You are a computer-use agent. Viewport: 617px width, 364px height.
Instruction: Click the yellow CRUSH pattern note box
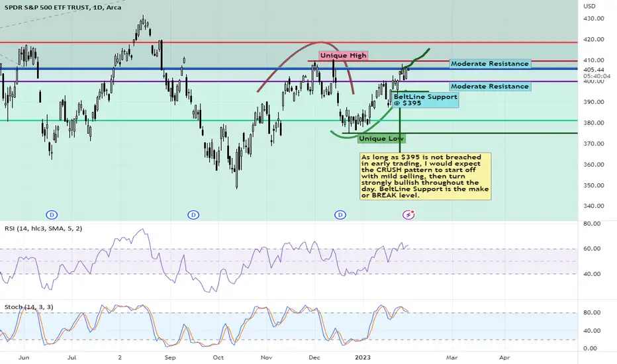[426, 176]
